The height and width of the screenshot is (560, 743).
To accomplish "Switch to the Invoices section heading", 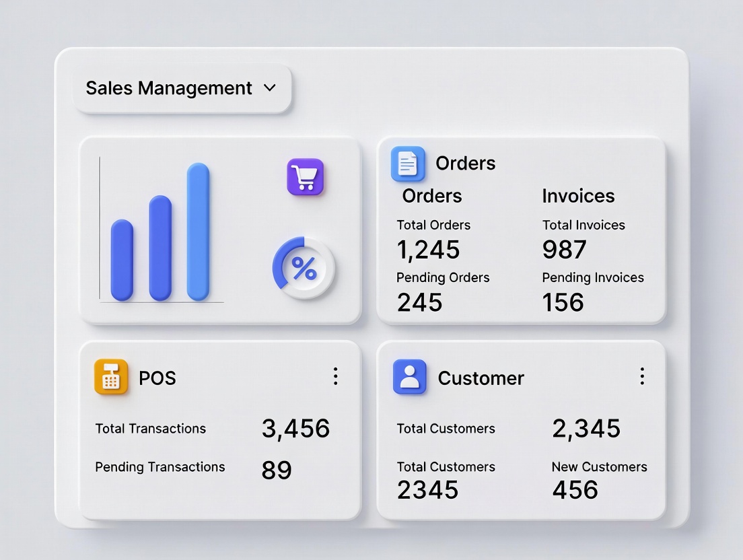I will 578,196.
